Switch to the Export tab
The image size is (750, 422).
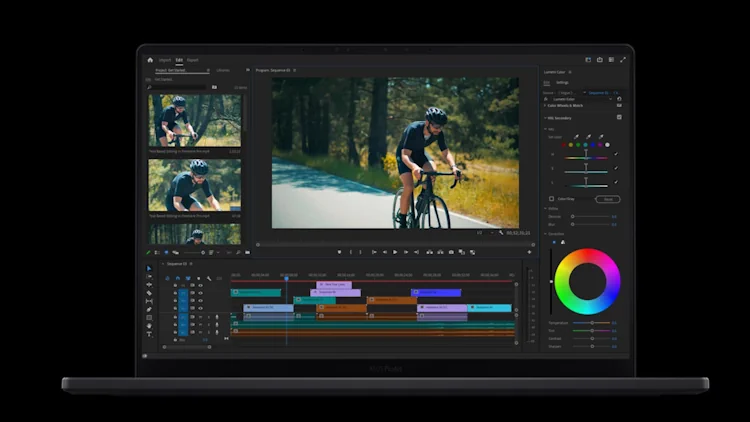coord(193,60)
